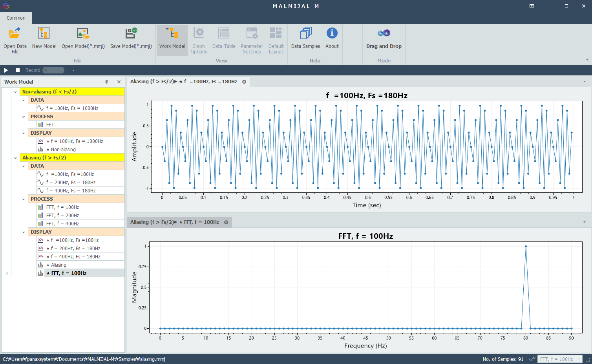Close the FFT, f = 100Hz graph tab
The width and height of the screenshot is (592, 364).
(226, 222)
